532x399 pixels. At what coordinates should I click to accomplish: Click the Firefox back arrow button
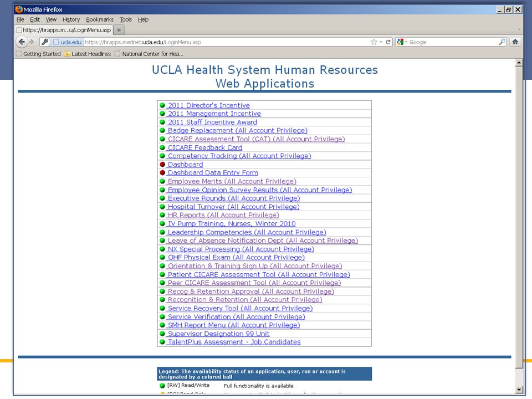(x=22, y=42)
